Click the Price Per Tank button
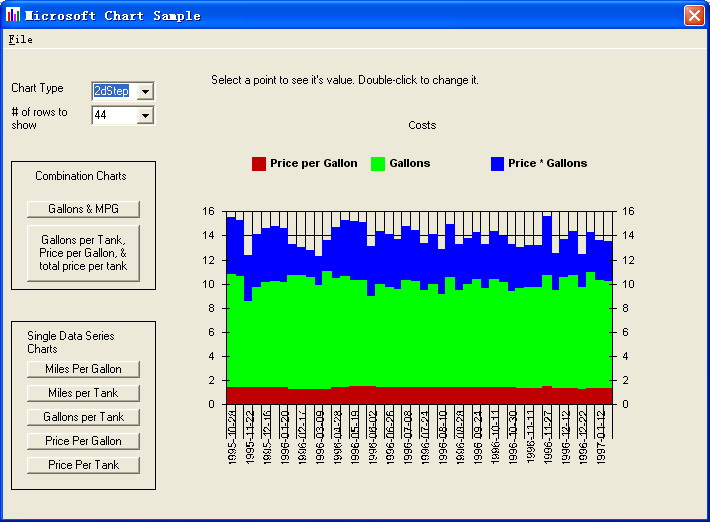 [84, 465]
